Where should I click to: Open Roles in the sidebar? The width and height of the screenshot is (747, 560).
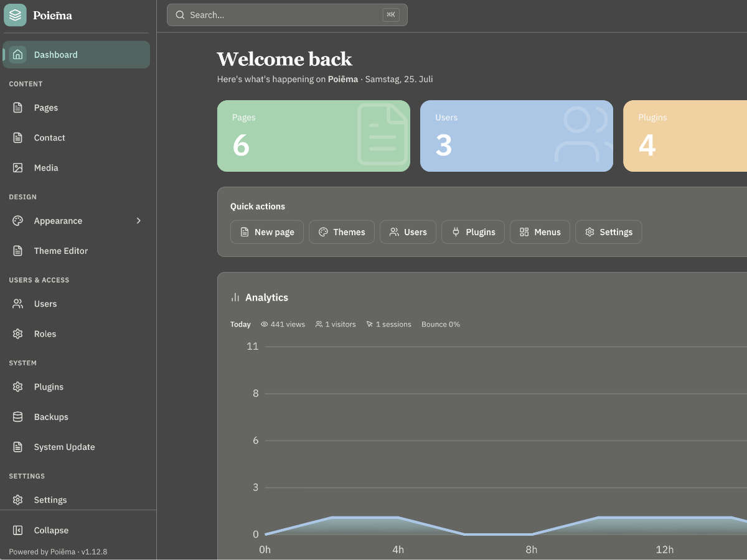point(76,334)
